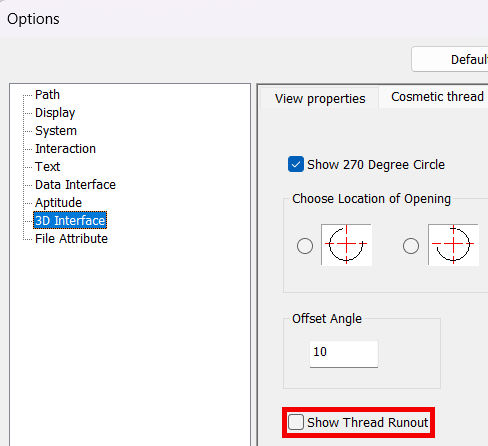Choose the first opening location radio button
The height and width of the screenshot is (446, 488).
[x=305, y=246]
